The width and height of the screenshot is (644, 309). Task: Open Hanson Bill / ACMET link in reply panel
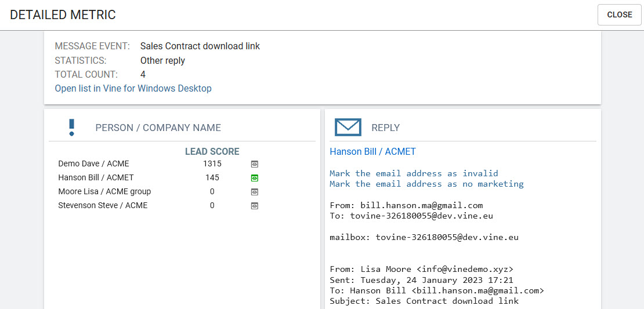coord(372,152)
